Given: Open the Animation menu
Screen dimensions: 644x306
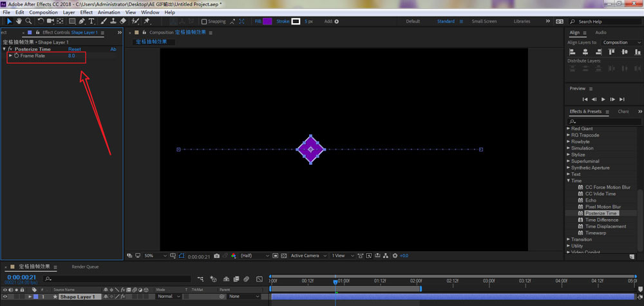Looking at the screenshot, I should (x=109, y=12).
